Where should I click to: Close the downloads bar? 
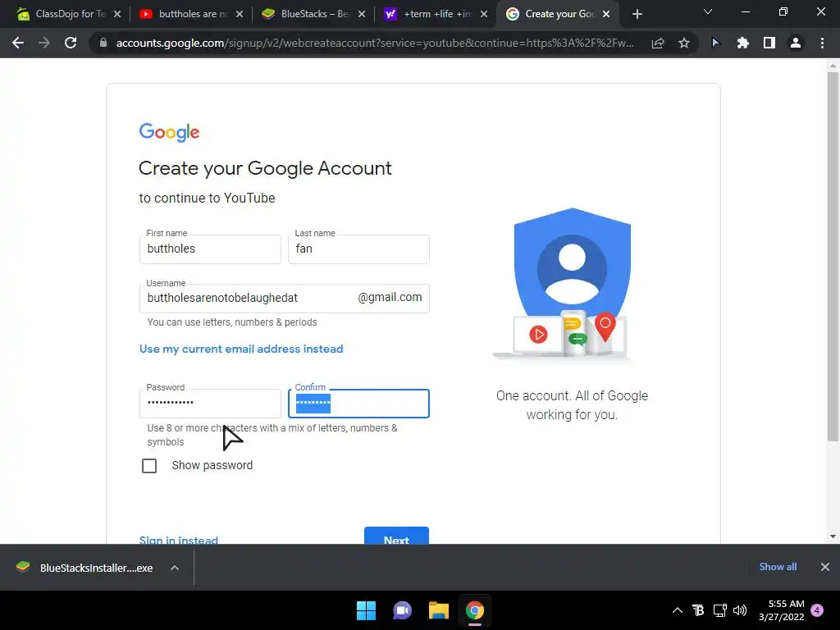pyautogui.click(x=825, y=567)
